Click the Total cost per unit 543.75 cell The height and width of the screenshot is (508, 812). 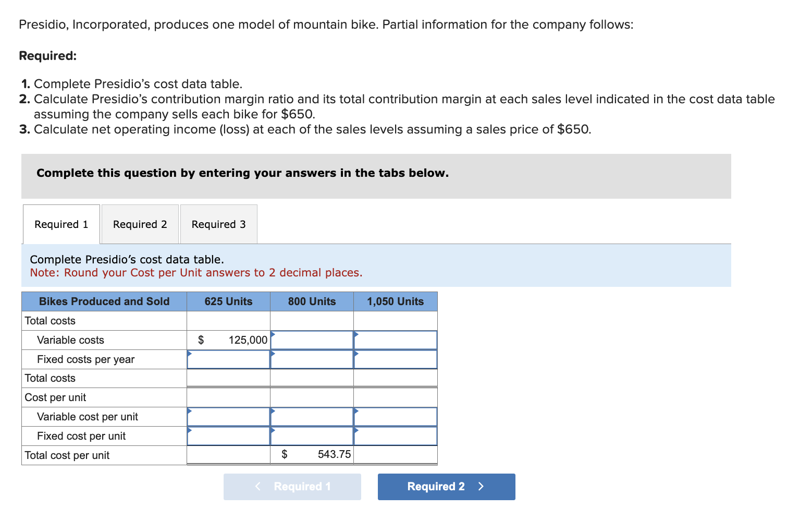[311, 454]
